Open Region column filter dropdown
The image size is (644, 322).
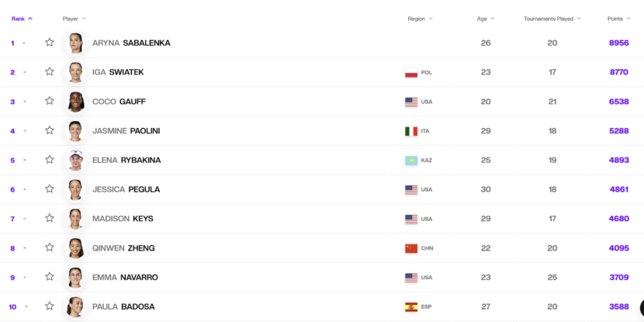click(x=421, y=19)
